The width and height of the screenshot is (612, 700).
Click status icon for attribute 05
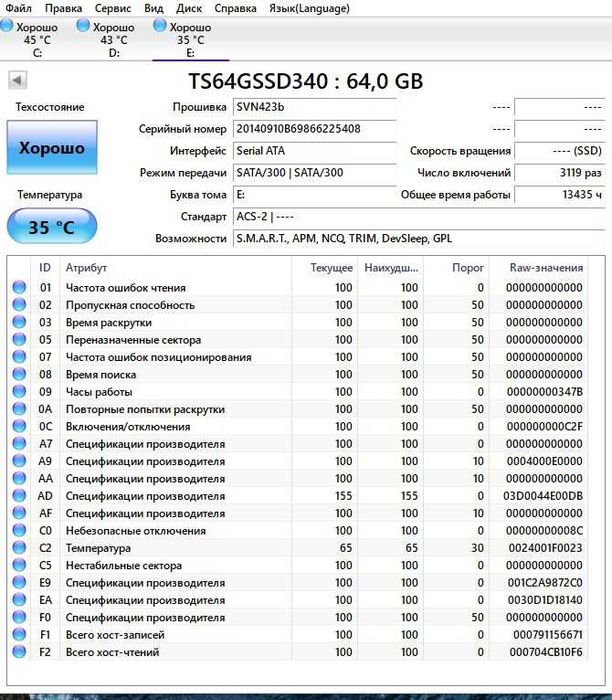[19, 339]
